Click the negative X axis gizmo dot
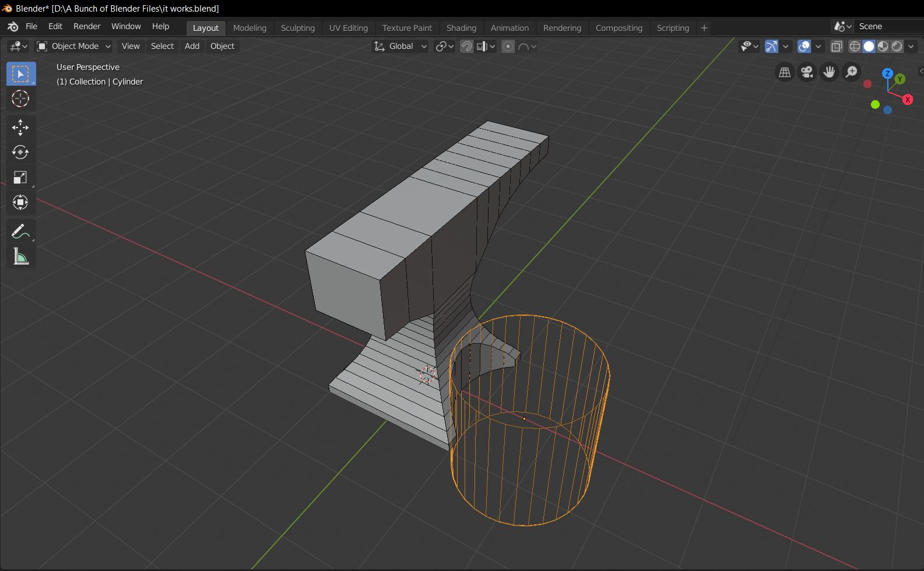The image size is (924, 571). tap(867, 84)
